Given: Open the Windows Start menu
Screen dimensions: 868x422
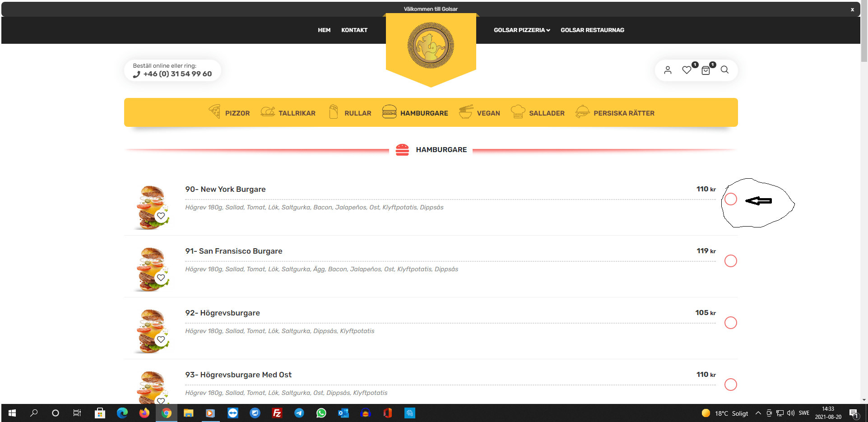Looking at the screenshot, I should tap(12, 413).
